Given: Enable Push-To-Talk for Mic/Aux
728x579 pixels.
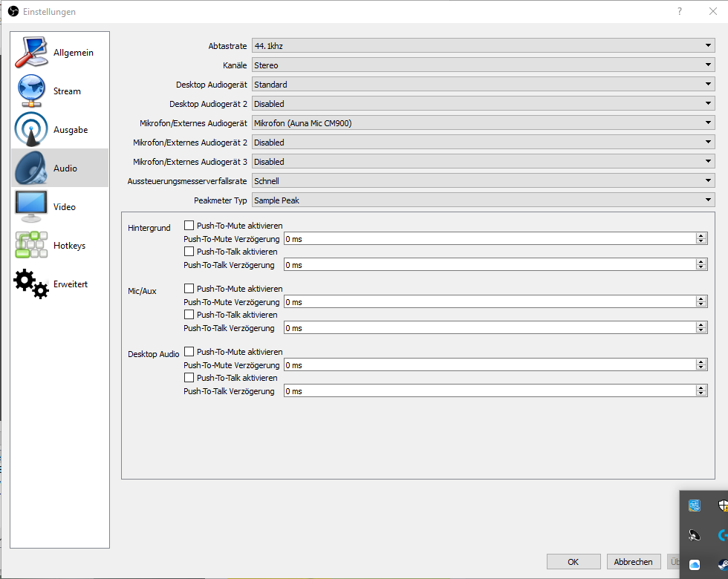Looking at the screenshot, I should 189,315.
